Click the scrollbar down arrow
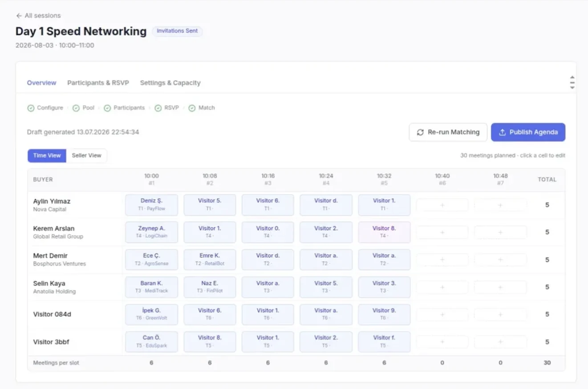Image resolution: width=588 pixels, height=389 pixels. (x=572, y=87)
